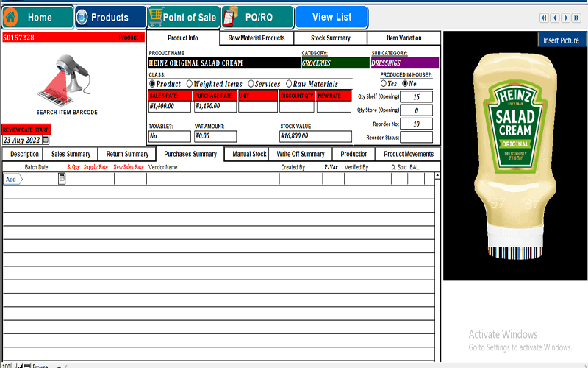Go to first record navigation arrow
The width and height of the screenshot is (588, 368).
click(x=545, y=18)
